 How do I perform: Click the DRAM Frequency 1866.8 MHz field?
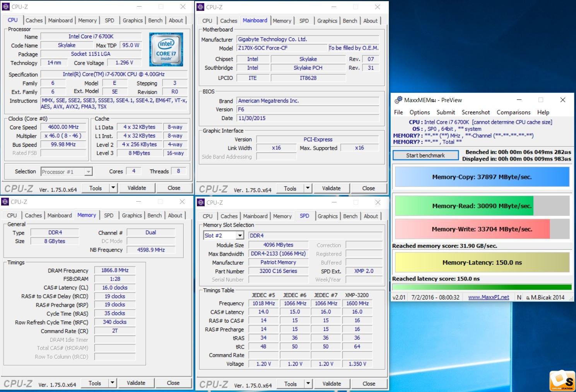[x=115, y=270]
